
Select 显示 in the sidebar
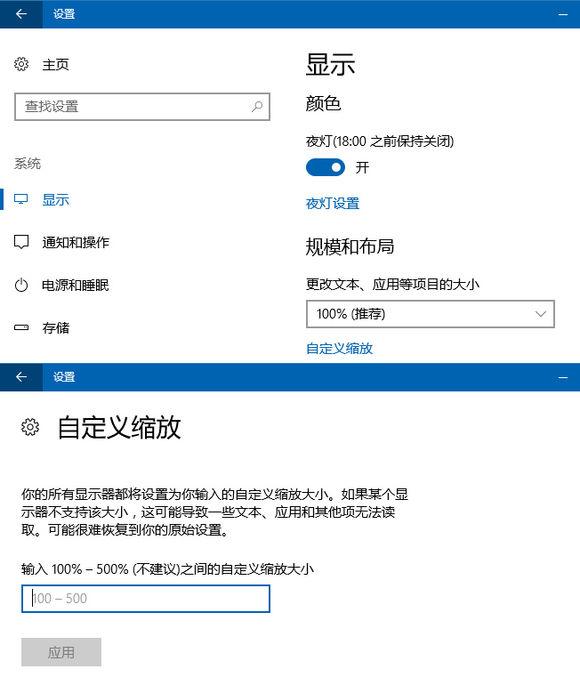pos(56,200)
